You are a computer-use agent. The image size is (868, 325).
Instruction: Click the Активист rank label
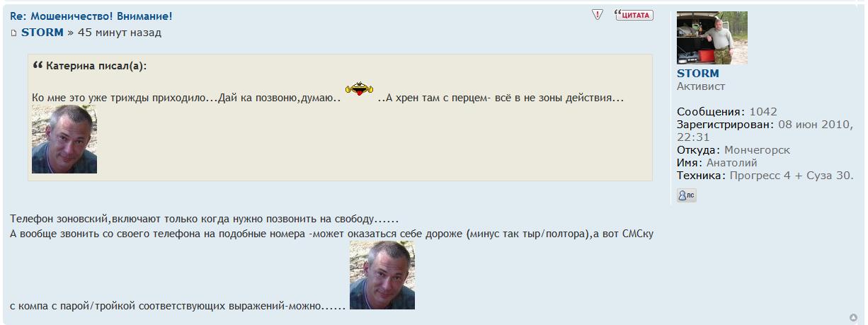(x=701, y=86)
